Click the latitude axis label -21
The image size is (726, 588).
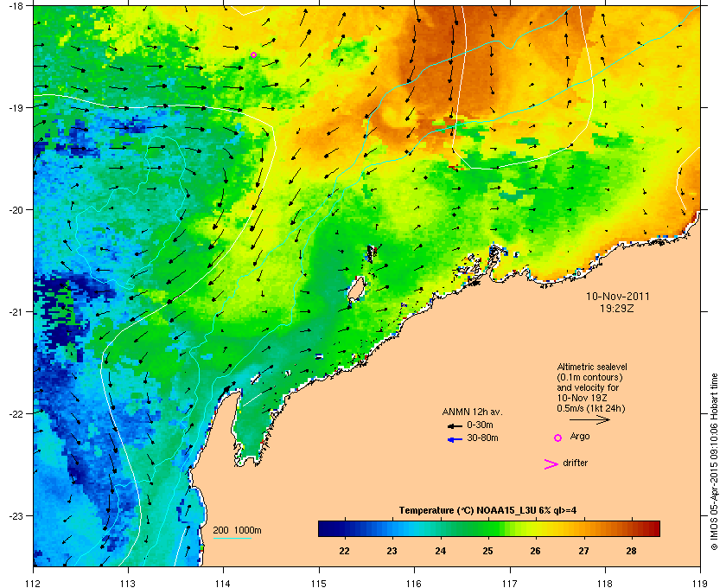tap(16, 312)
